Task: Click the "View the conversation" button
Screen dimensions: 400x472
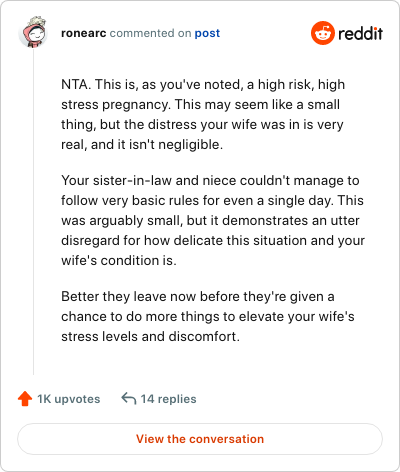Action: [200, 439]
